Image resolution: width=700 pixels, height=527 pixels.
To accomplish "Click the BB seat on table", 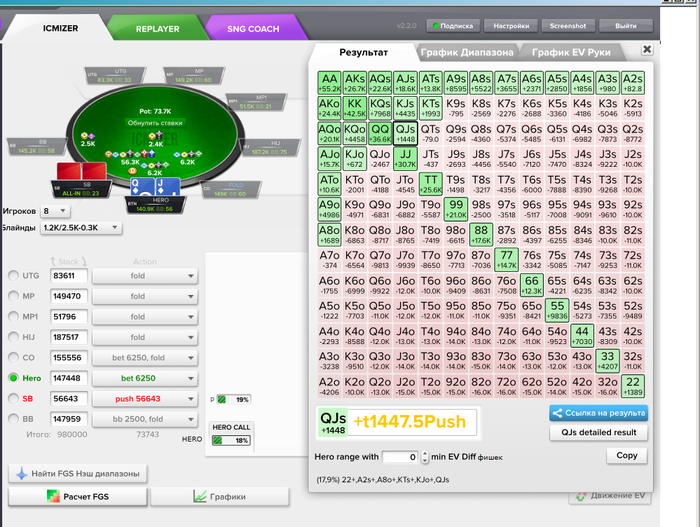I will coord(38,147).
